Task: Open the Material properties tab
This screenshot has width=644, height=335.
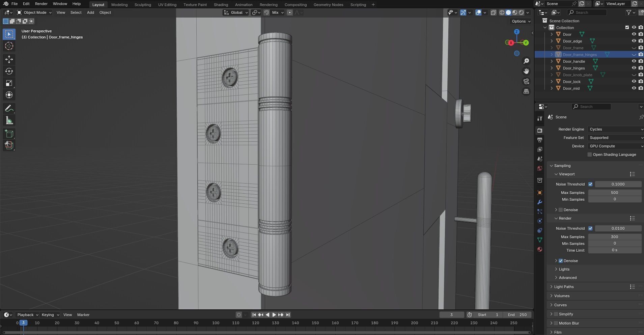Action: point(540,249)
